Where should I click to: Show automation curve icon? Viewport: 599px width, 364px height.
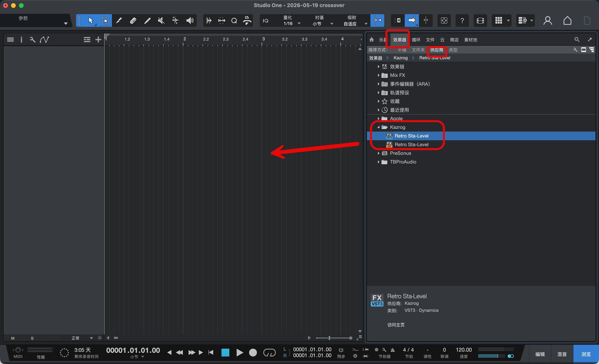click(x=44, y=40)
